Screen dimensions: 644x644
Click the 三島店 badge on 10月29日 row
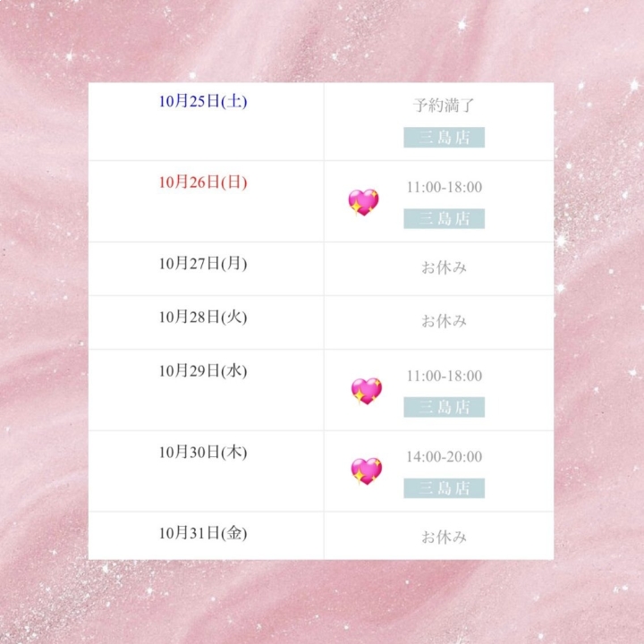point(444,407)
